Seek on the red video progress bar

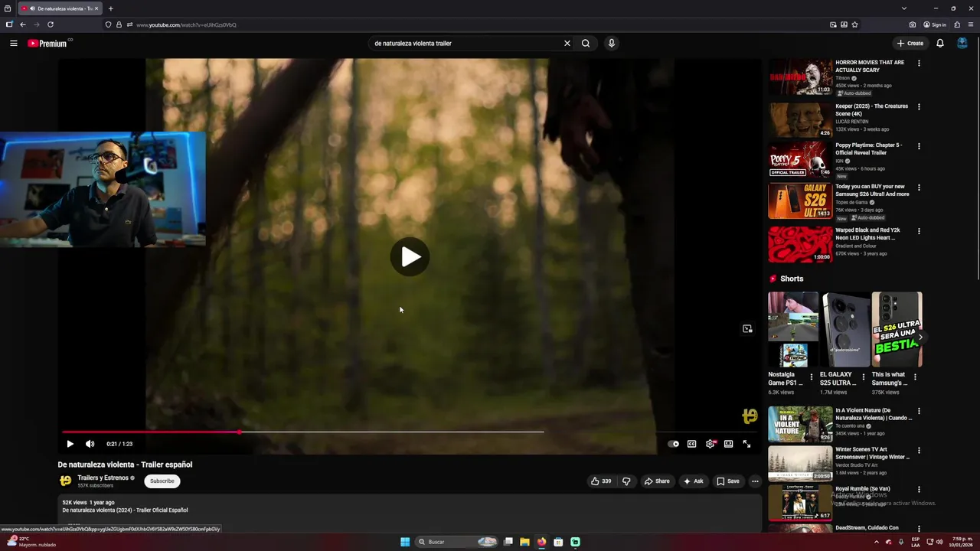(302, 432)
